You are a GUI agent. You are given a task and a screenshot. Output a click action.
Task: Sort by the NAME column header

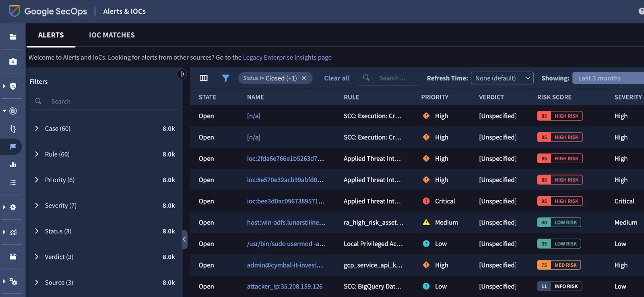tap(256, 97)
